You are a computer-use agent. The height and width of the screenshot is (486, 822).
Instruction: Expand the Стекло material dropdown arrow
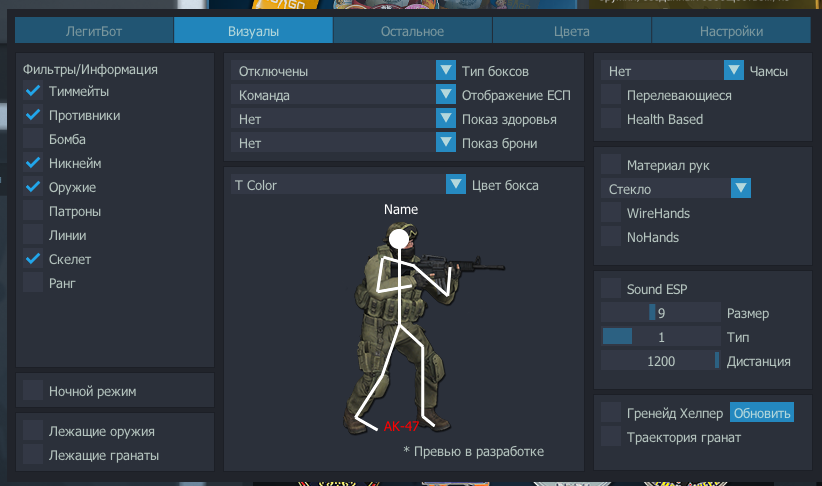point(741,188)
